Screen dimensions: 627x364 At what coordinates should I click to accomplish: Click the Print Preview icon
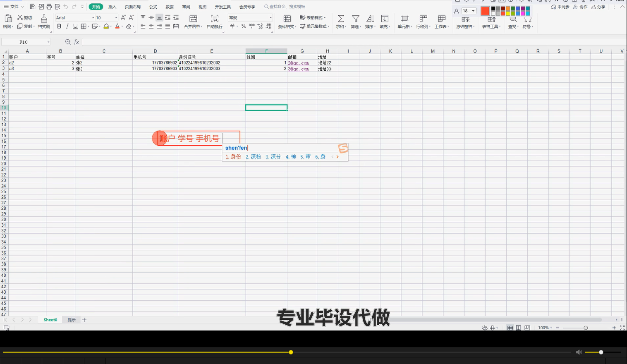[57, 7]
